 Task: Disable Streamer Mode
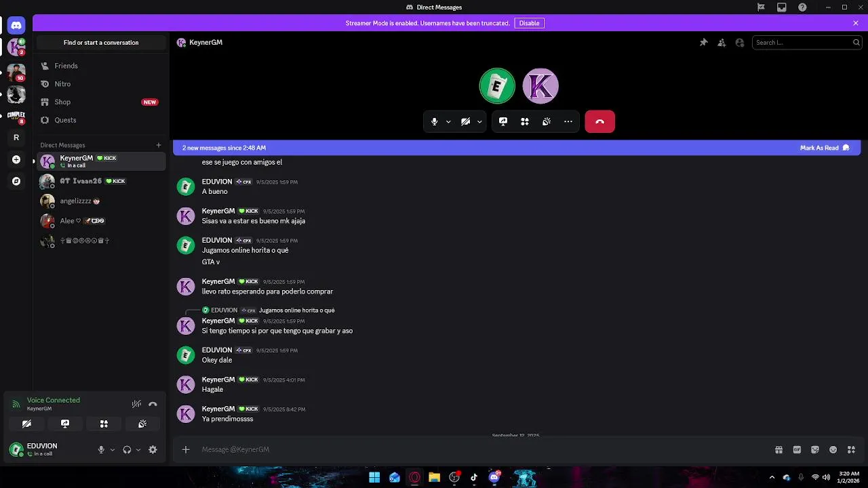(529, 23)
